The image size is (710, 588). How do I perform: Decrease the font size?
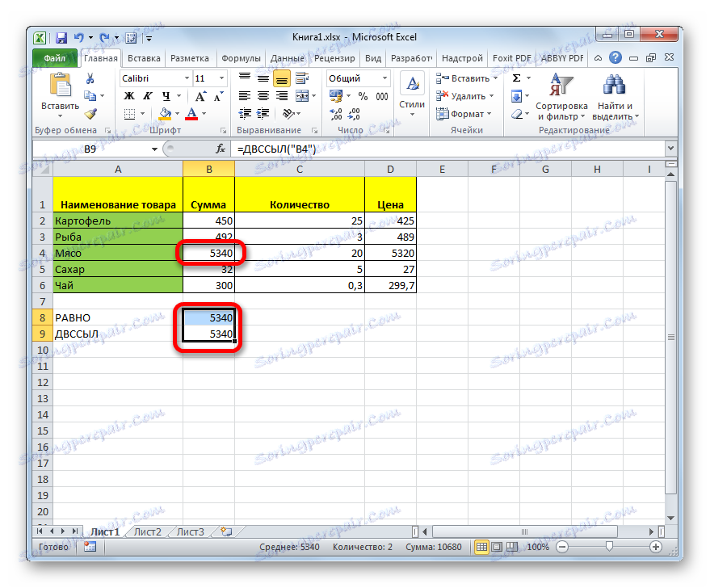[219, 96]
